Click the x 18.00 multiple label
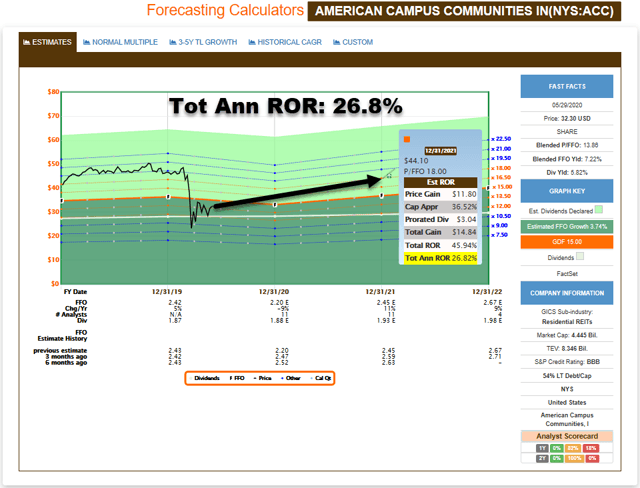 (501, 168)
